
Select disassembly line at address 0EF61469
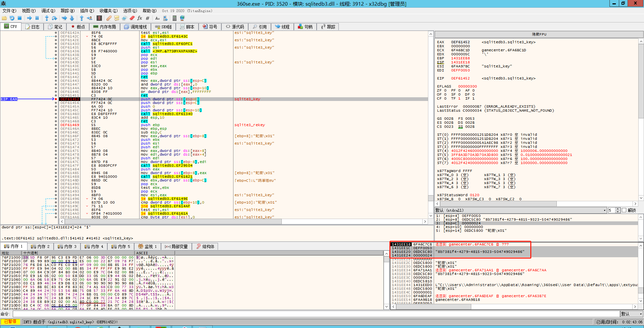click(x=243, y=125)
